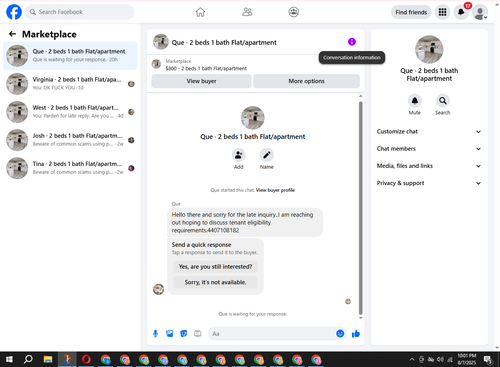Screen dimensions: 500x367
Task: Send 'Sorry, it's not available.' response
Action: coord(215,282)
